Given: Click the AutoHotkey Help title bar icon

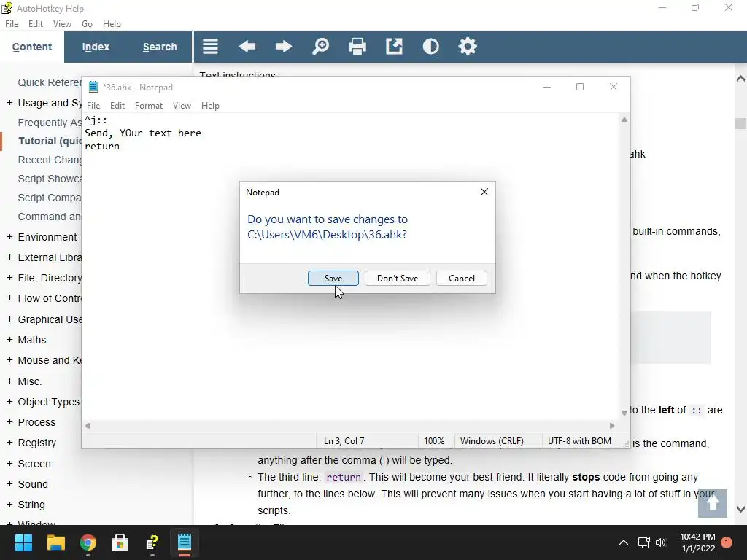Looking at the screenshot, I should pyautogui.click(x=7, y=8).
